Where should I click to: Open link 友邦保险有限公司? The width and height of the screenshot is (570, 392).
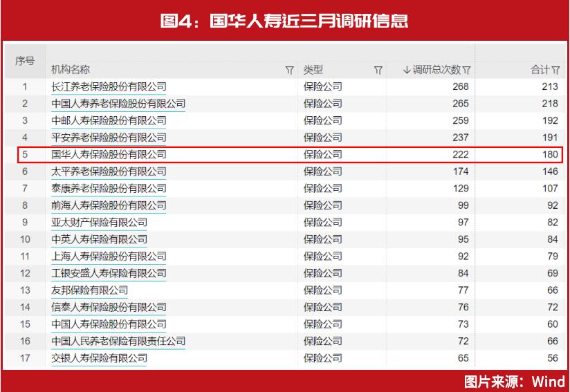pos(89,290)
